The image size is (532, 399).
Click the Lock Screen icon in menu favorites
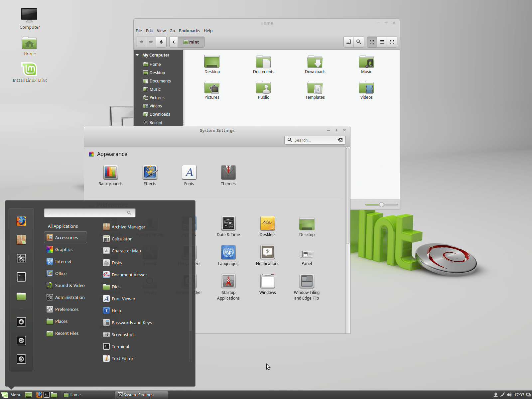coord(21,322)
